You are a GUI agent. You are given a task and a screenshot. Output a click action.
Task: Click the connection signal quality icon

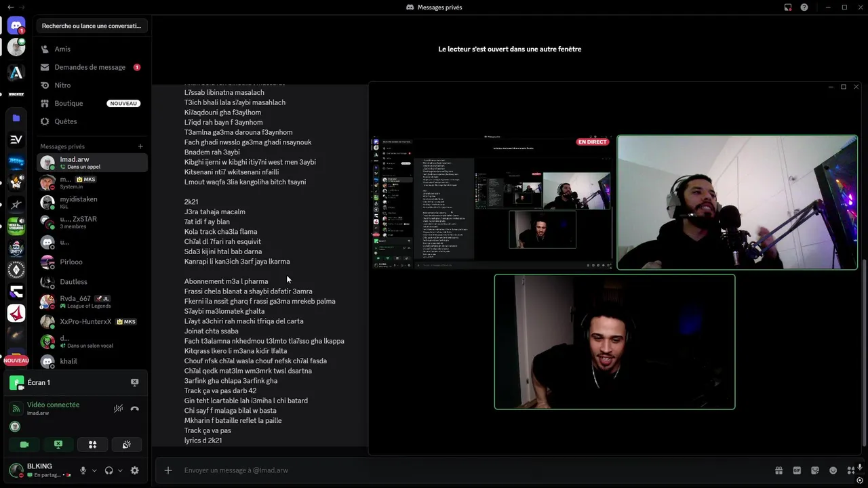click(x=16, y=408)
